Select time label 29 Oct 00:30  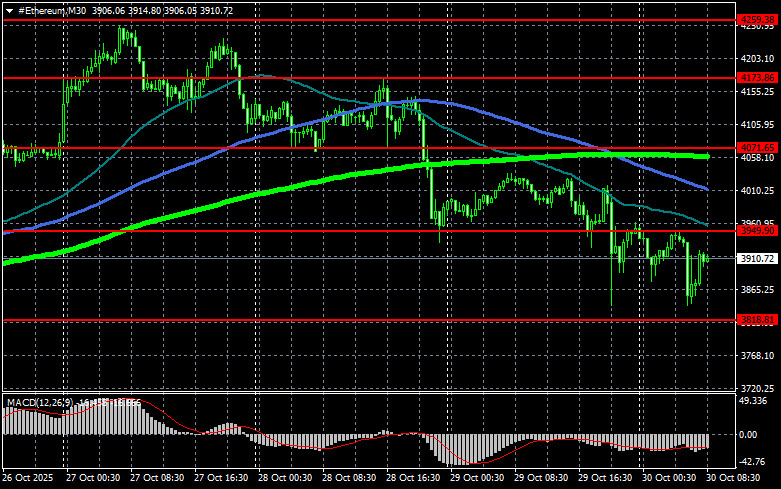point(477,478)
